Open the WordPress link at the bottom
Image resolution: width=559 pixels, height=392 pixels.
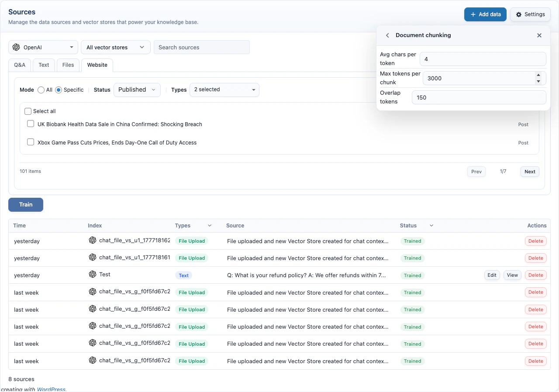51,389
